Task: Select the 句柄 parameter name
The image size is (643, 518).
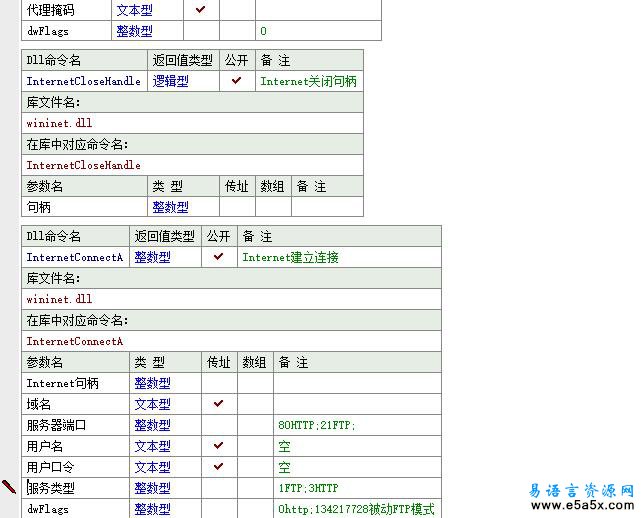Action: (x=39, y=207)
